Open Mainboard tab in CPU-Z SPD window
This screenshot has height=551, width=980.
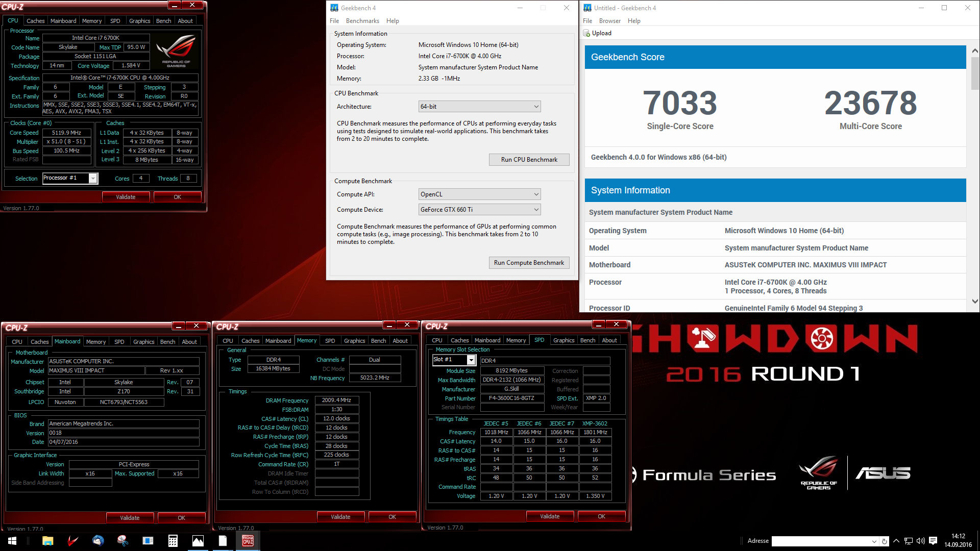point(487,340)
